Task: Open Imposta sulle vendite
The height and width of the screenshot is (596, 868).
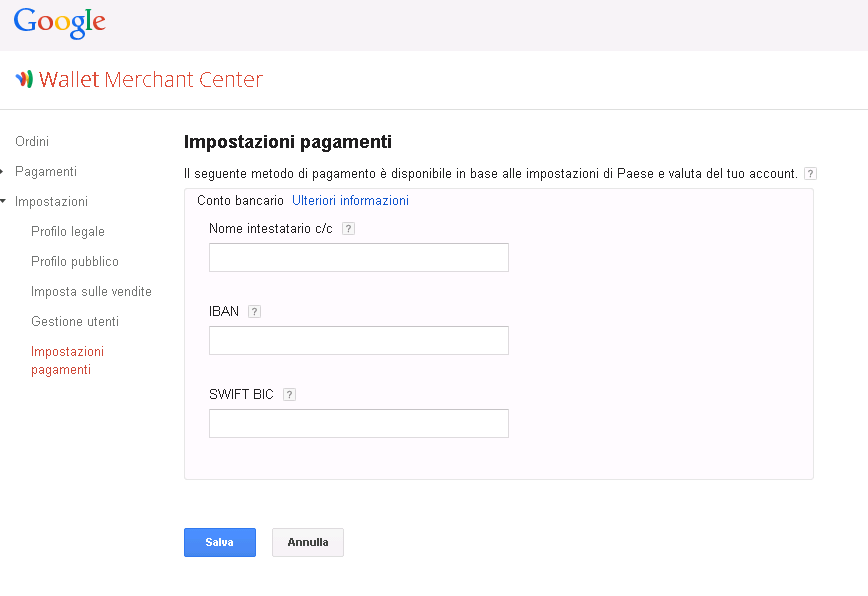Action: pyautogui.click(x=91, y=291)
